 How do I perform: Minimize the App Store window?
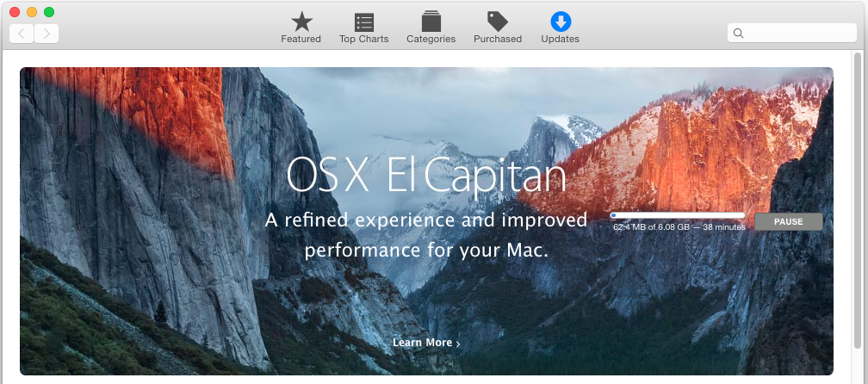tap(32, 12)
